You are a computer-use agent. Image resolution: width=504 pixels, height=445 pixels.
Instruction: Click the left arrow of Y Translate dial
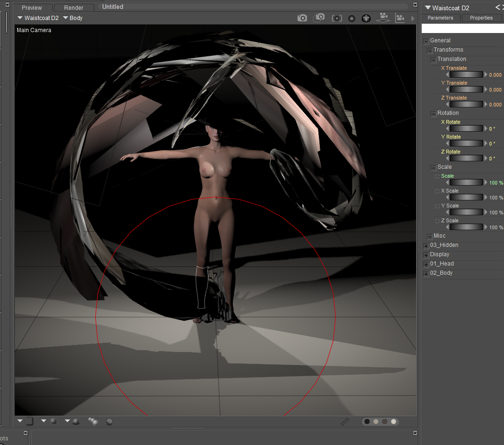(x=447, y=89)
